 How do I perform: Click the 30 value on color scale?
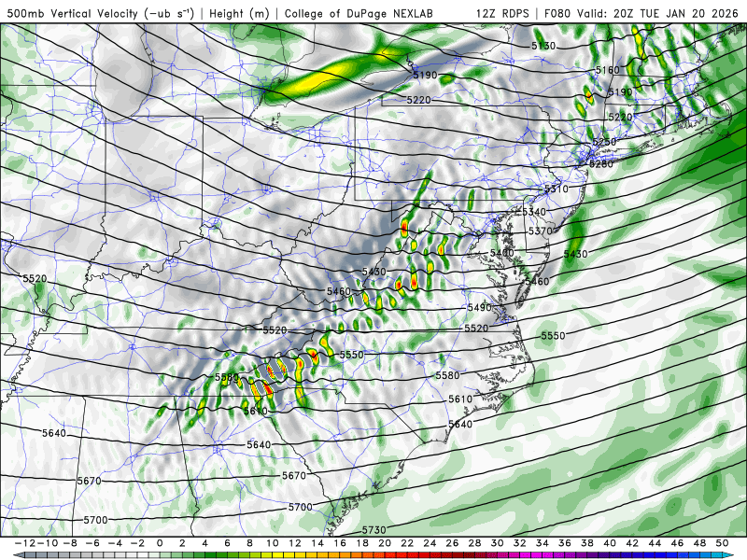(x=498, y=543)
